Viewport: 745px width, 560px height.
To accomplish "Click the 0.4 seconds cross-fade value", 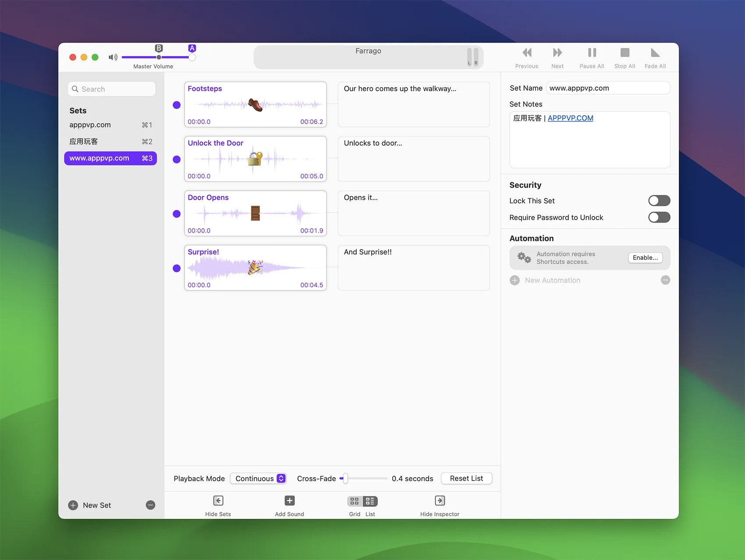I will pos(412,478).
